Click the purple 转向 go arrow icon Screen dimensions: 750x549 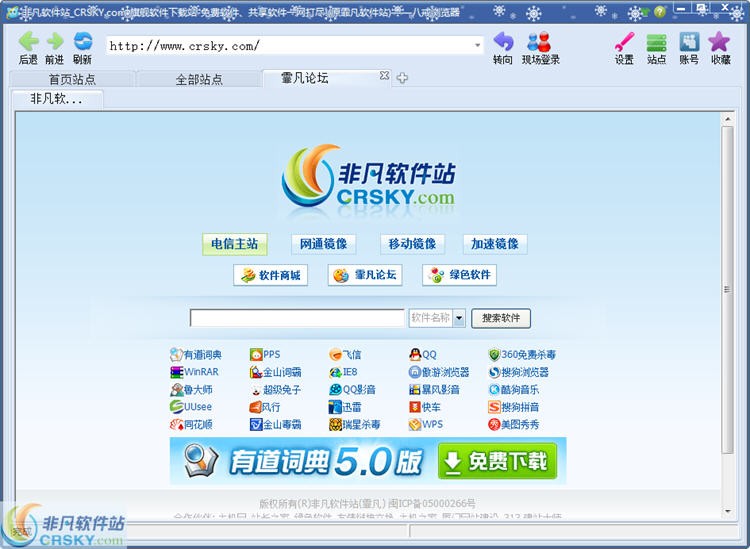(x=503, y=42)
